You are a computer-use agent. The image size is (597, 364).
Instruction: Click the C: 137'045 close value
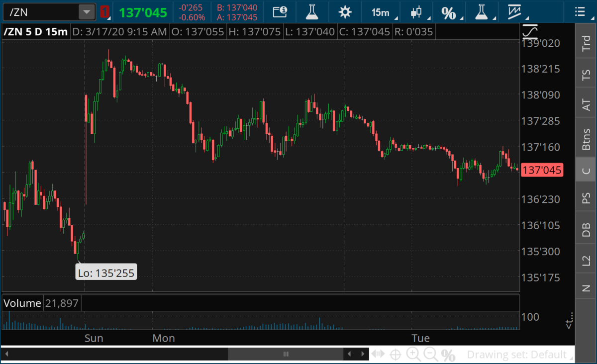pyautogui.click(x=364, y=32)
